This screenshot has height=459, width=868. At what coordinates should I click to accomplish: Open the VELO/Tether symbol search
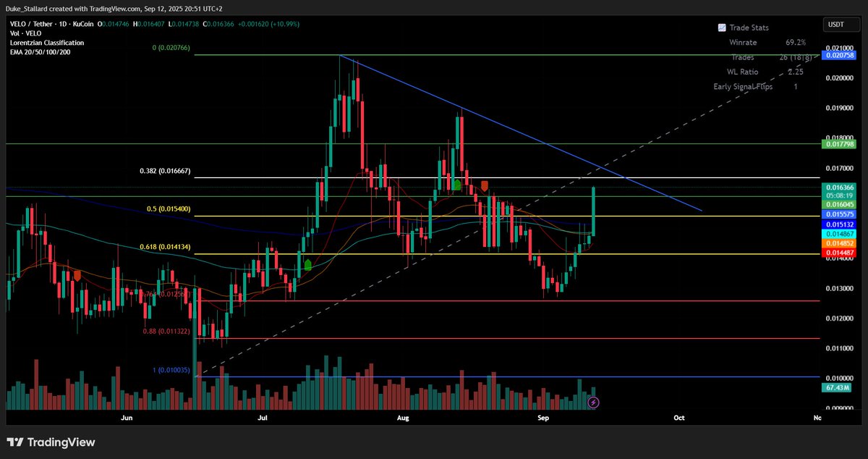point(30,24)
